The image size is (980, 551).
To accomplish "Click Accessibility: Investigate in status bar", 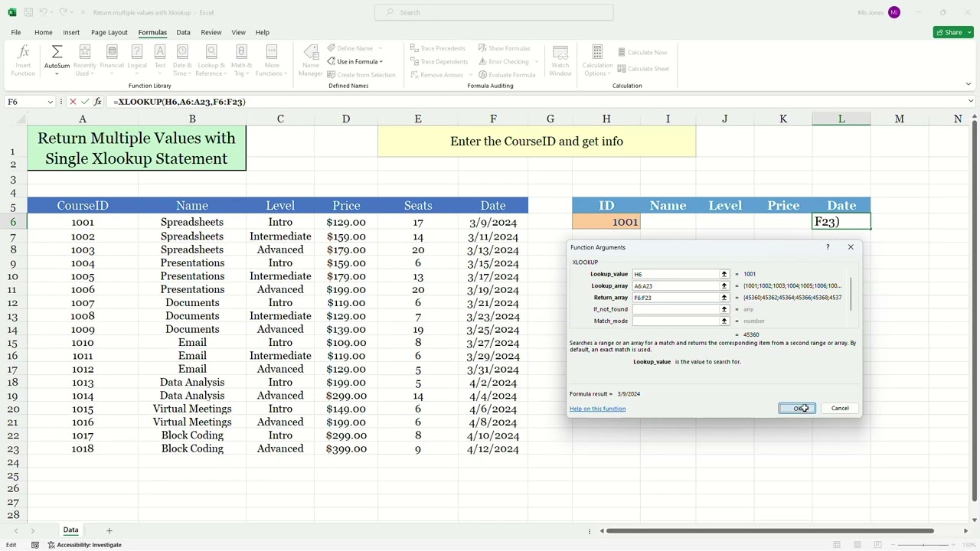I will coord(84,545).
